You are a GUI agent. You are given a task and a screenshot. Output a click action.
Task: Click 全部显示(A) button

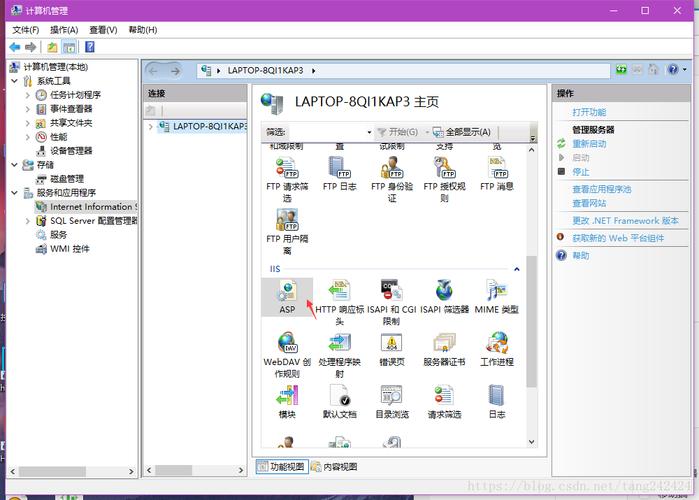pos(462,132)
